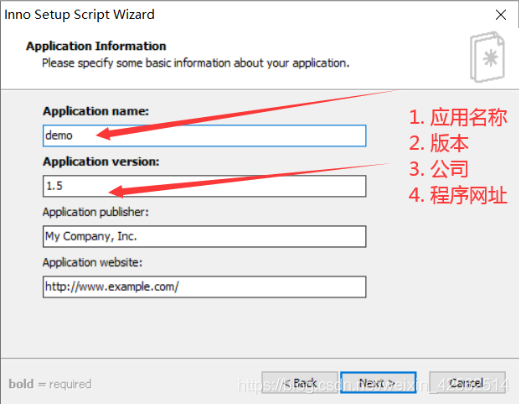This screenshot has width=519, height=404.
Task: Close the Inno Setup Script Wizard window
Action: (501, 15)
